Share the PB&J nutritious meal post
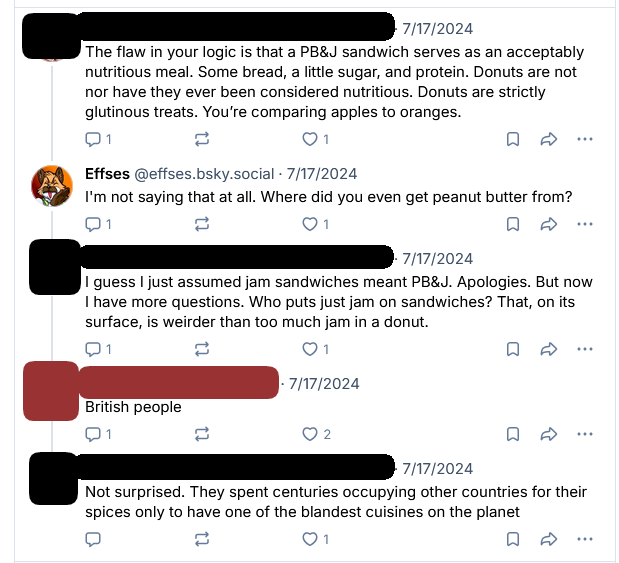619x563 pixels. 548,139
